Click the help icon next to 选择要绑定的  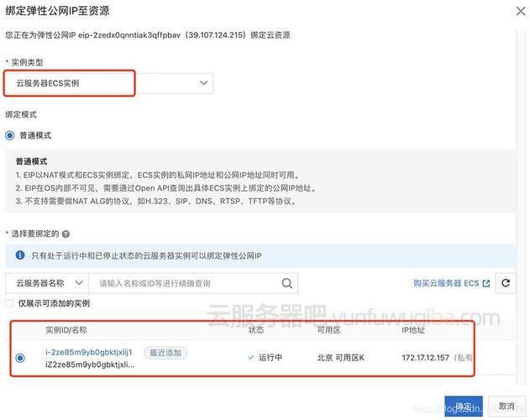66,234
